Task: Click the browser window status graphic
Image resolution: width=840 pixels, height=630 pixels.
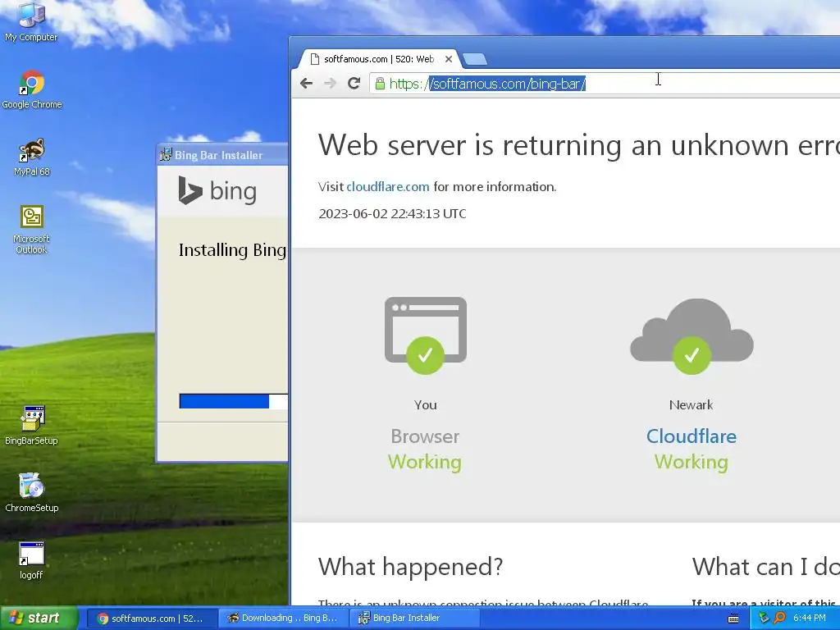Action: [x=426, y=336]
